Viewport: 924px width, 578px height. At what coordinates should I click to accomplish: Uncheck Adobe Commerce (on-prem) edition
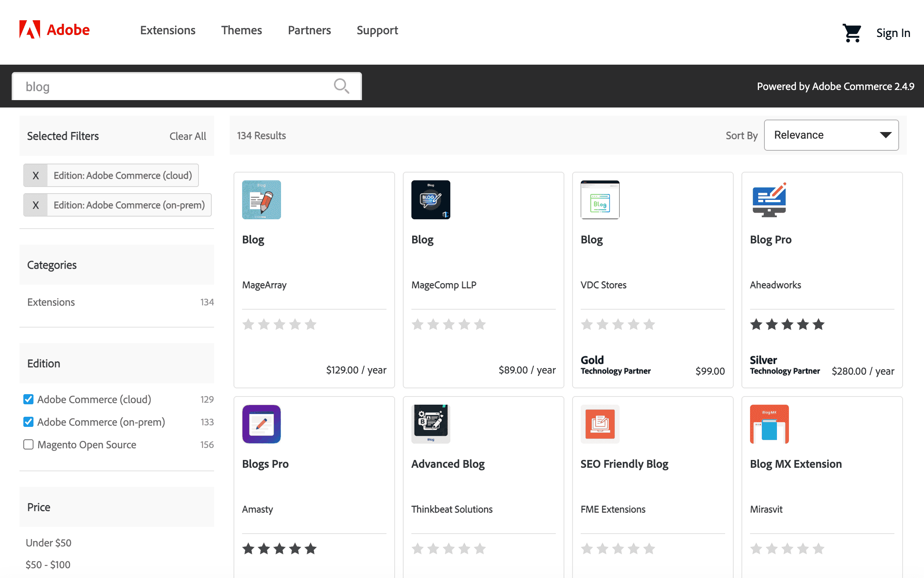pos(28,422)
